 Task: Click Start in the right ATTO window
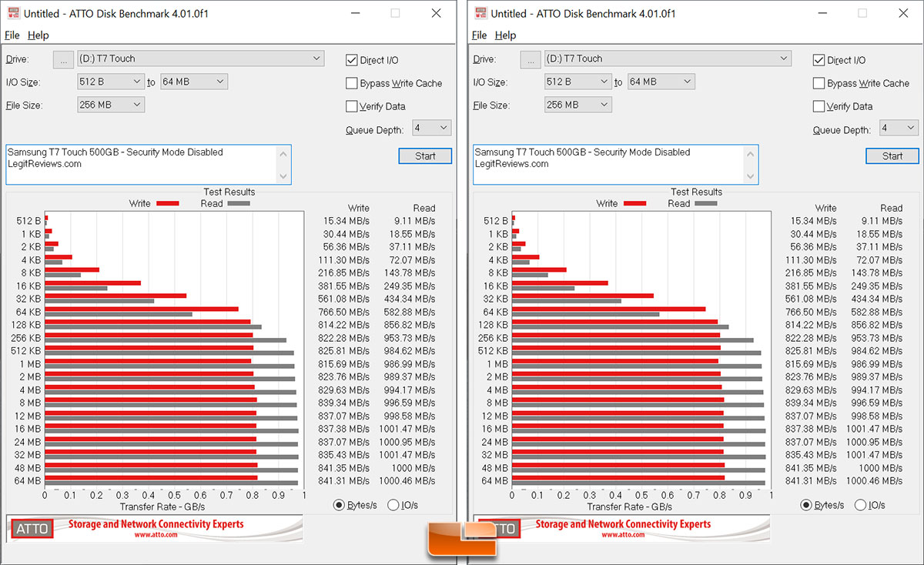point(892,155)
